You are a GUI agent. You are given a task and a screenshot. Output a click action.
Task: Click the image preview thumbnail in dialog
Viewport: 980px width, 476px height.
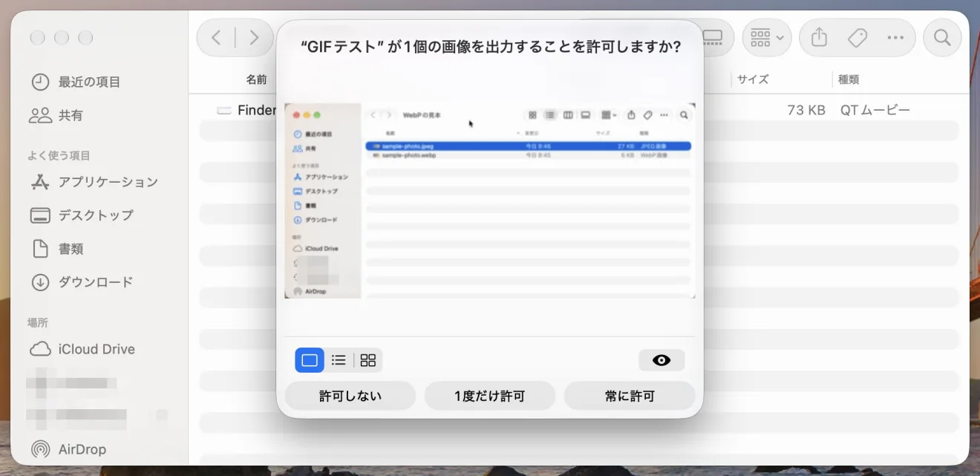coord(490,200)
